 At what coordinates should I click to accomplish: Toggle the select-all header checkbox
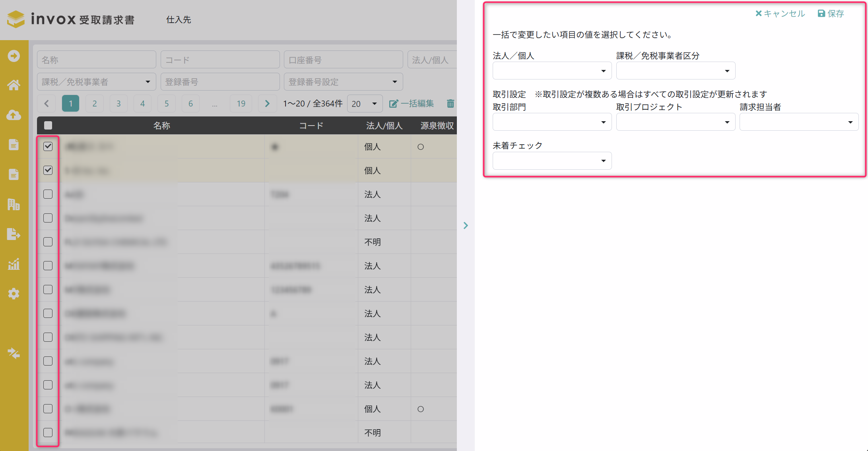point(48,126)
